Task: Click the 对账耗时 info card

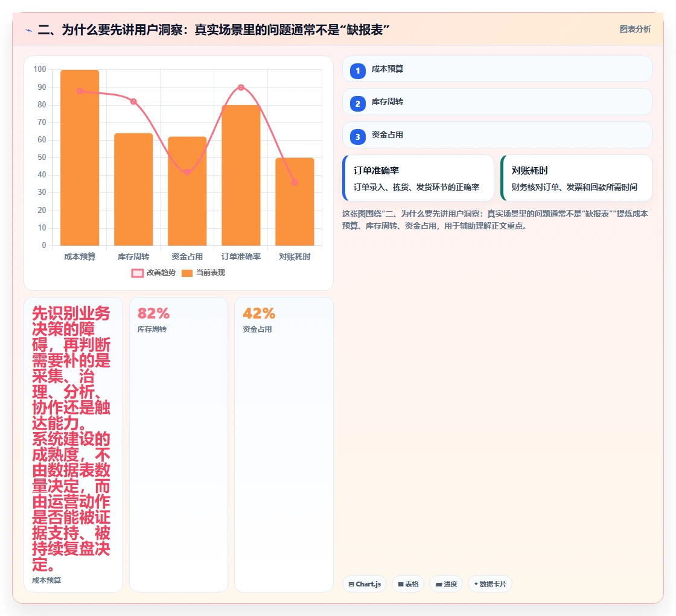Action: tap(576, 178)
